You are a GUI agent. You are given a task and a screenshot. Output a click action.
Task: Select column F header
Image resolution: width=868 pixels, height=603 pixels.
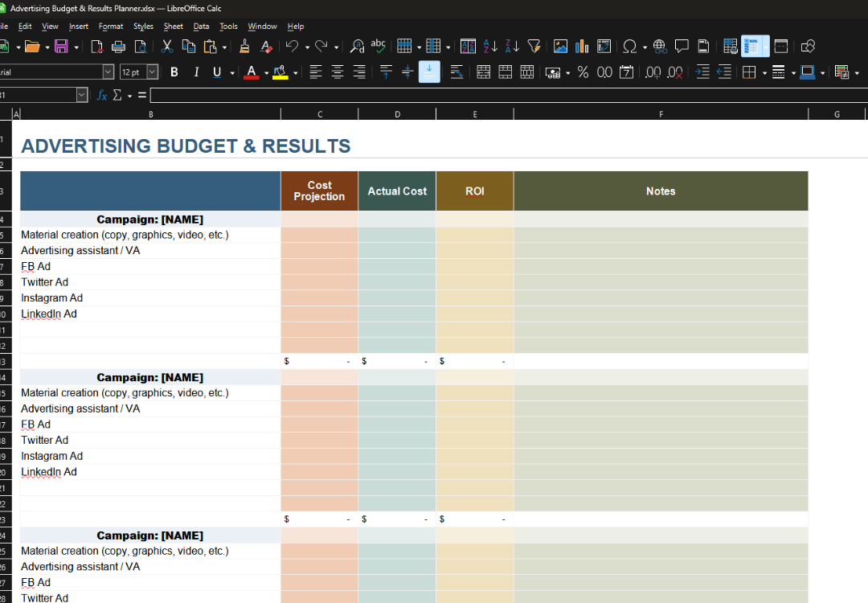(x=661, y=114)
